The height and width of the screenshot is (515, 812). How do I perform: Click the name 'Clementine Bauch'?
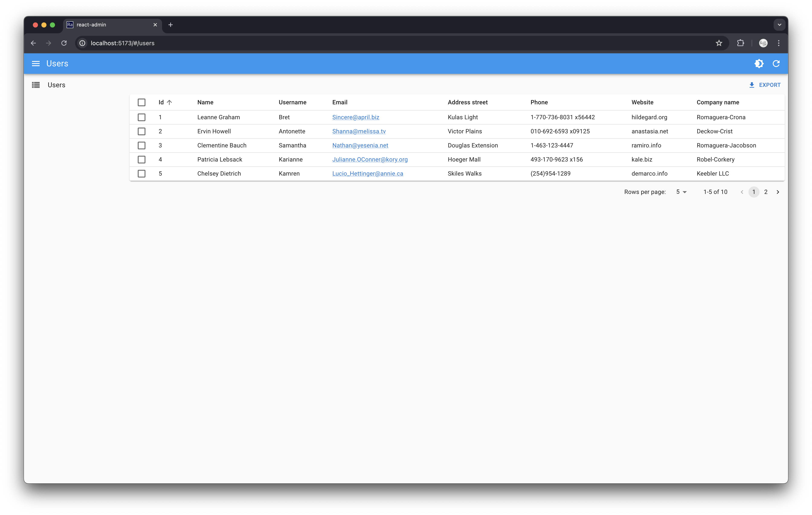coord(222,145)
